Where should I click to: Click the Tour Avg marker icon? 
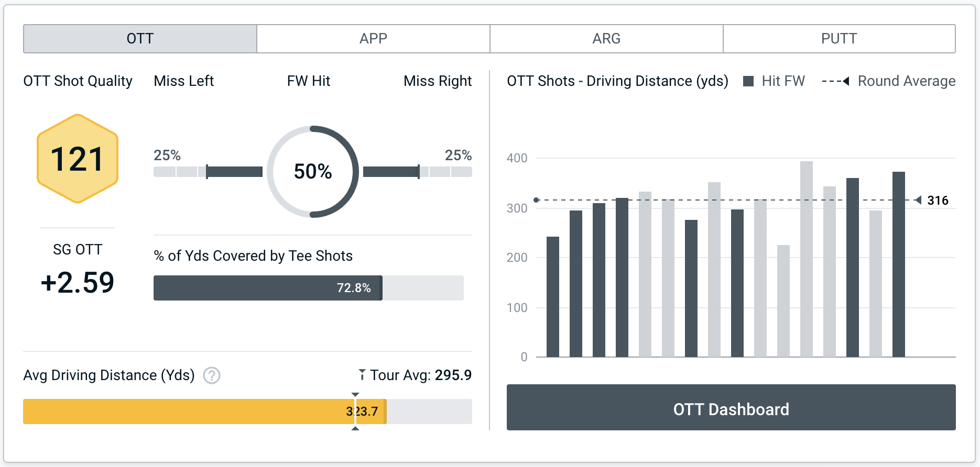362,374
